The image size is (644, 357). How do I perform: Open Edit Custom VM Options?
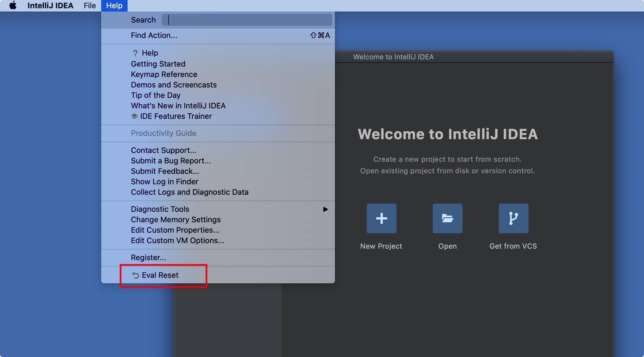(177, 240)
